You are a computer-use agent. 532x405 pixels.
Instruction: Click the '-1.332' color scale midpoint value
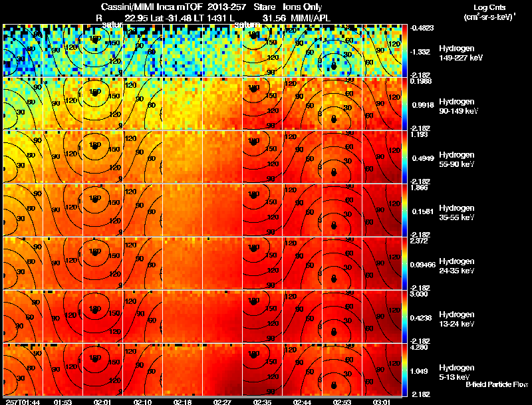[420, 52]
